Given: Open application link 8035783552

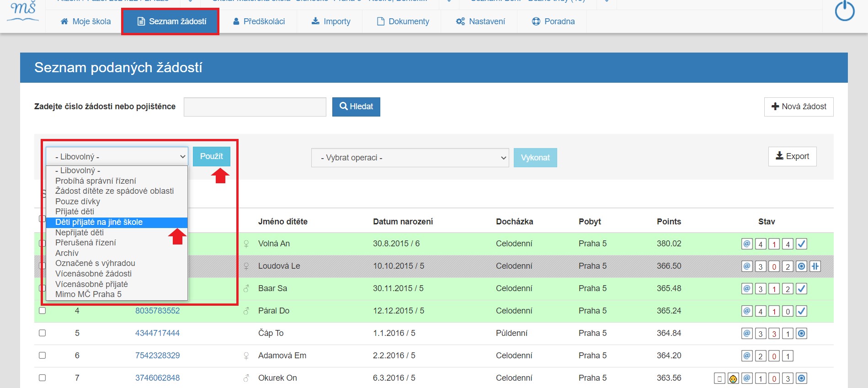Looking at the screenshot, I should click(157, 311).
